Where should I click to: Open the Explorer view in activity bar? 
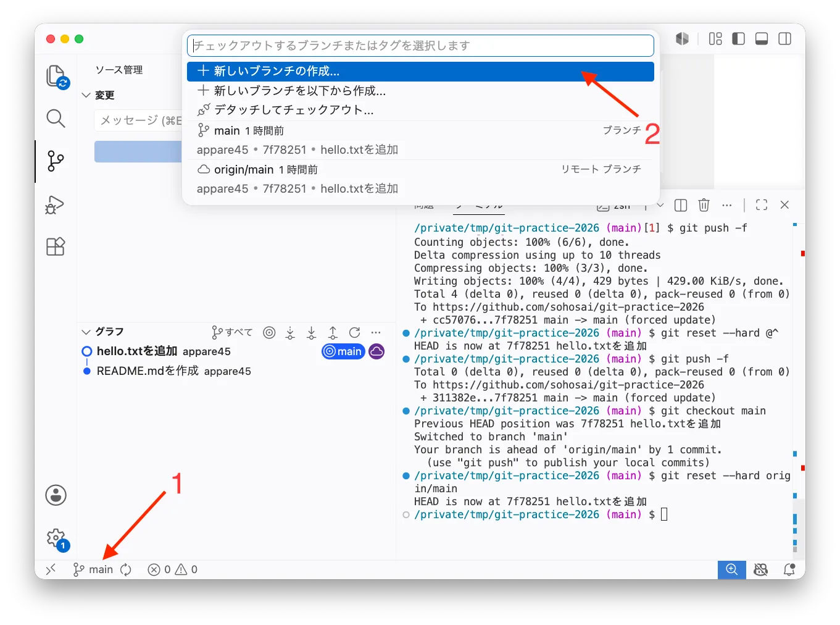57,77
